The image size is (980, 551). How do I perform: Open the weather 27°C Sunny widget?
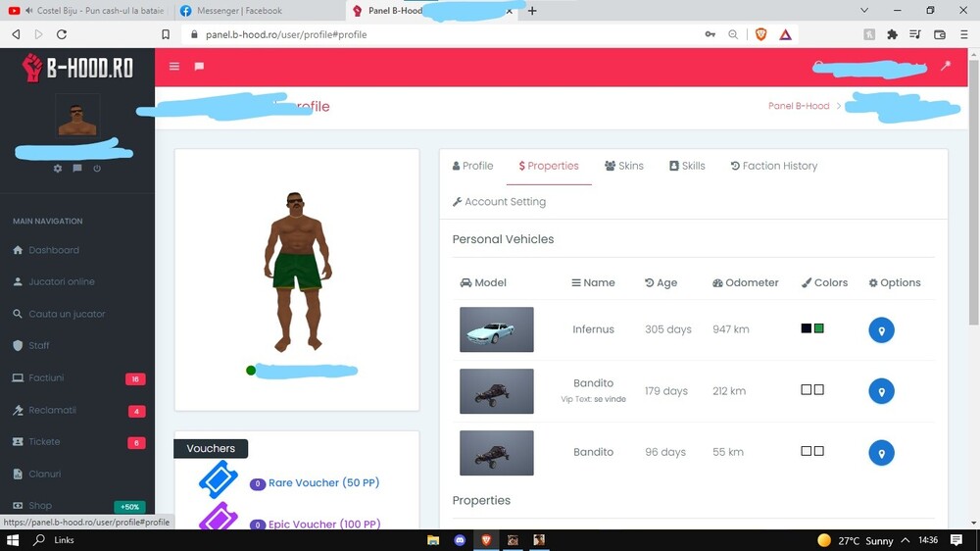[855, 540]
